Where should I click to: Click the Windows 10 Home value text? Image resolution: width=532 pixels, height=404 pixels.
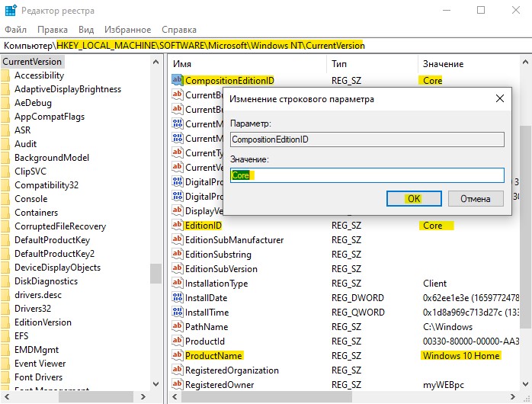click(461, 355)
